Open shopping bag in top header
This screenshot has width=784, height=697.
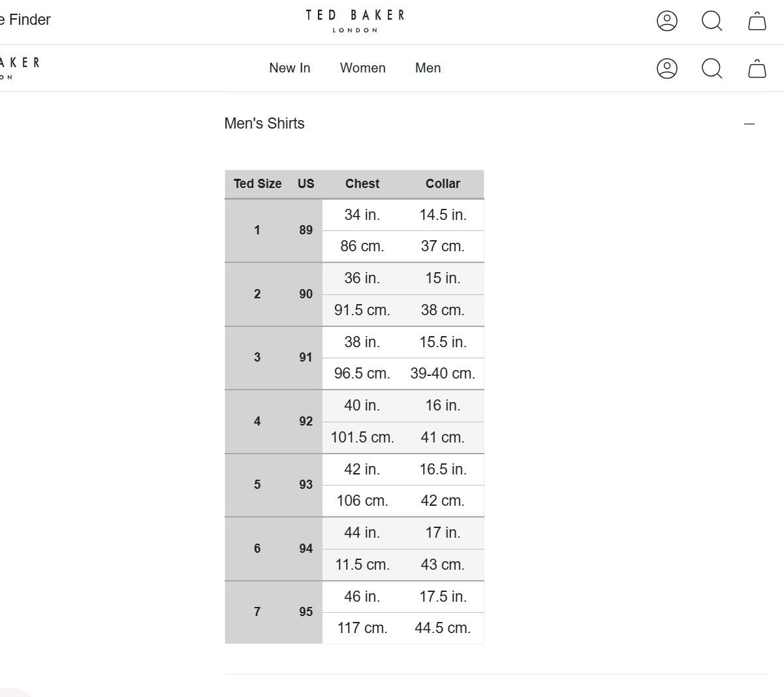pyautogui.click(x=757, y=21)
